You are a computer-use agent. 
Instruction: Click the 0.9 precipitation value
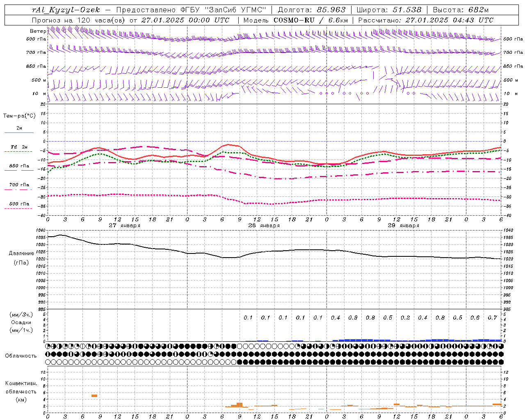tap(353, 318)
